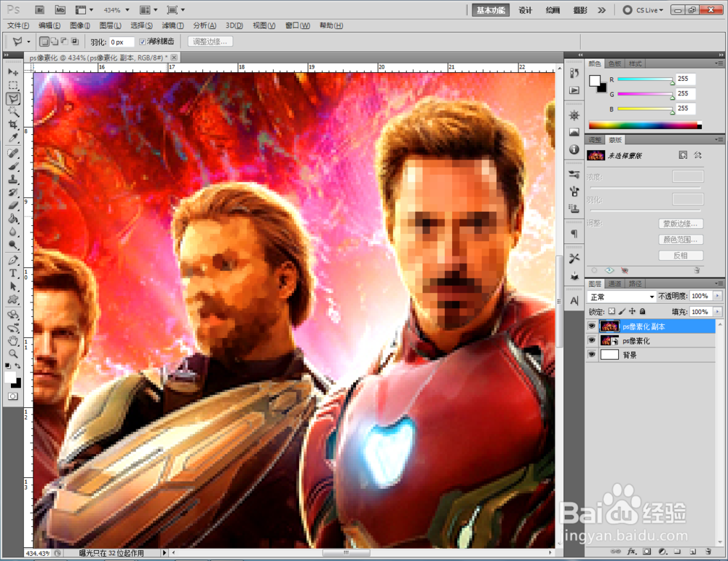This screenshot has height=561, width=728.
Task: Switch to the 路径 tab
Action: tap(635, 283)
